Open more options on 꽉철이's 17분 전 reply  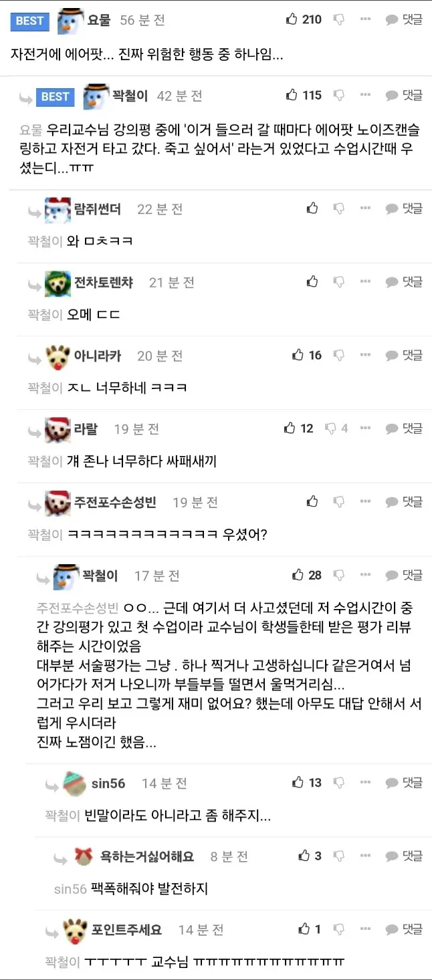point(365,575)
